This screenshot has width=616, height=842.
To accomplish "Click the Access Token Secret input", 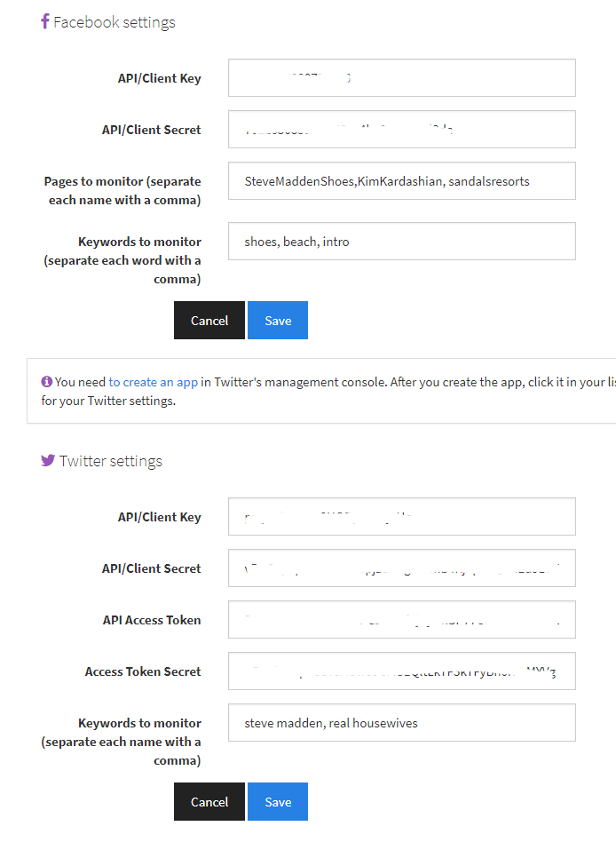I will [x=401, y=671].
